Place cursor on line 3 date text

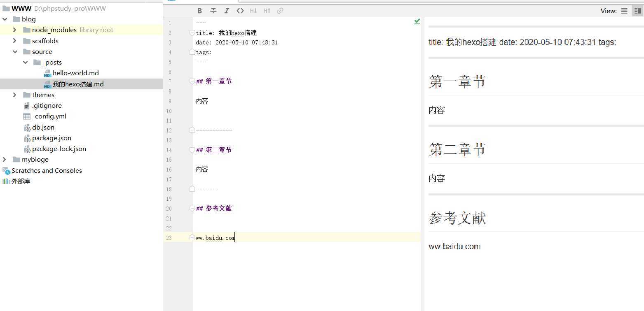(237, 42)
